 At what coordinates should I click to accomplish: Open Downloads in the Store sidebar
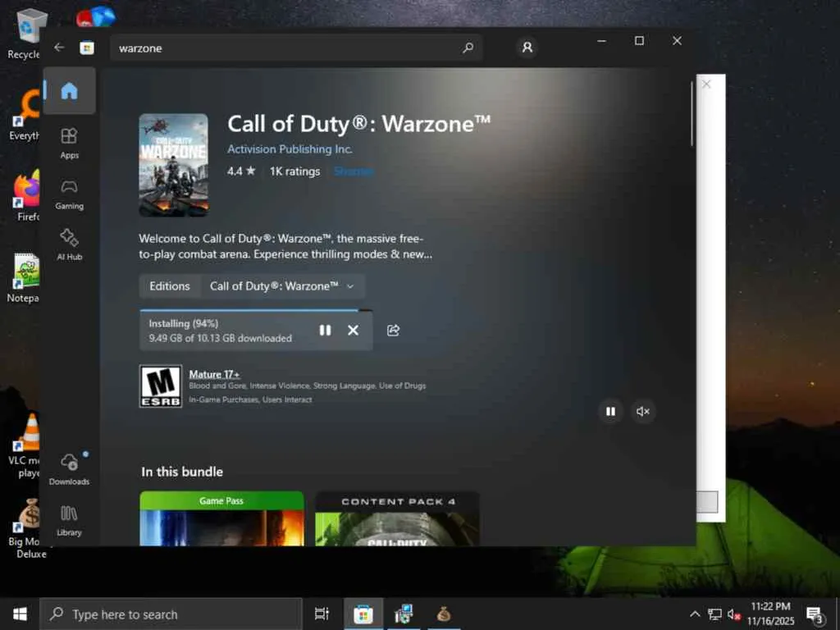(x=70, y=468)
